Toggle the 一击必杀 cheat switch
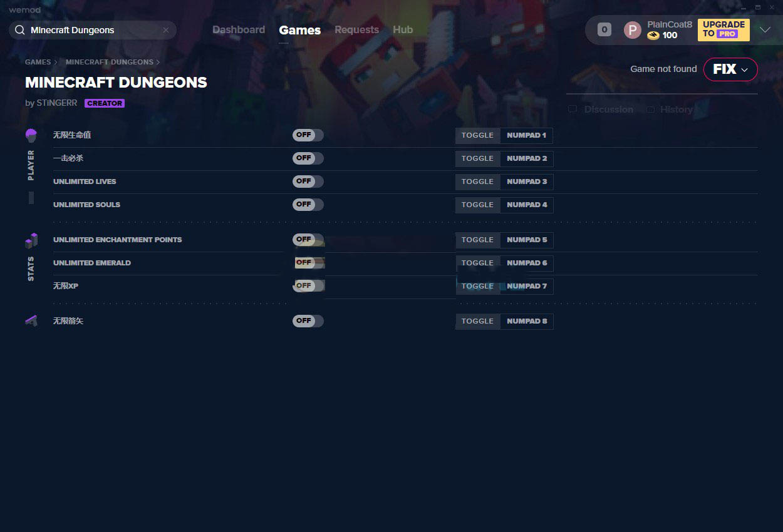The width and height of the screenshot is (783, 532). tap(308, 158)
